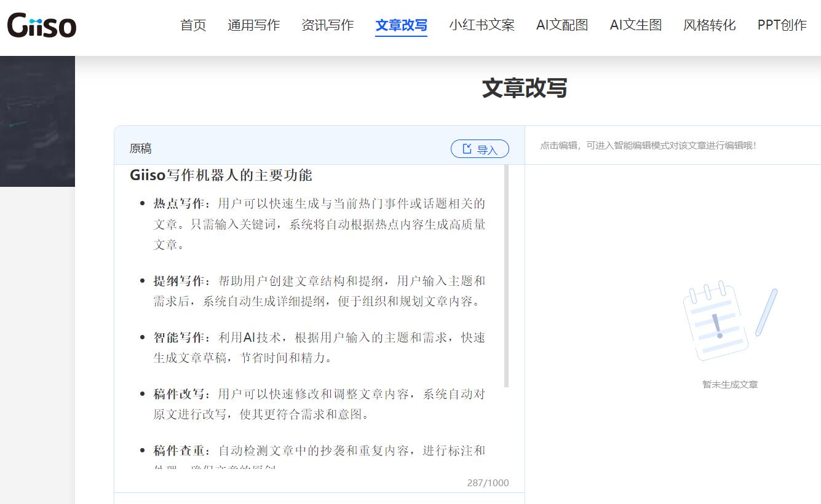Click the 点击编辑 hint text
This screenshot has height=504, width=821.
[648, 146]
